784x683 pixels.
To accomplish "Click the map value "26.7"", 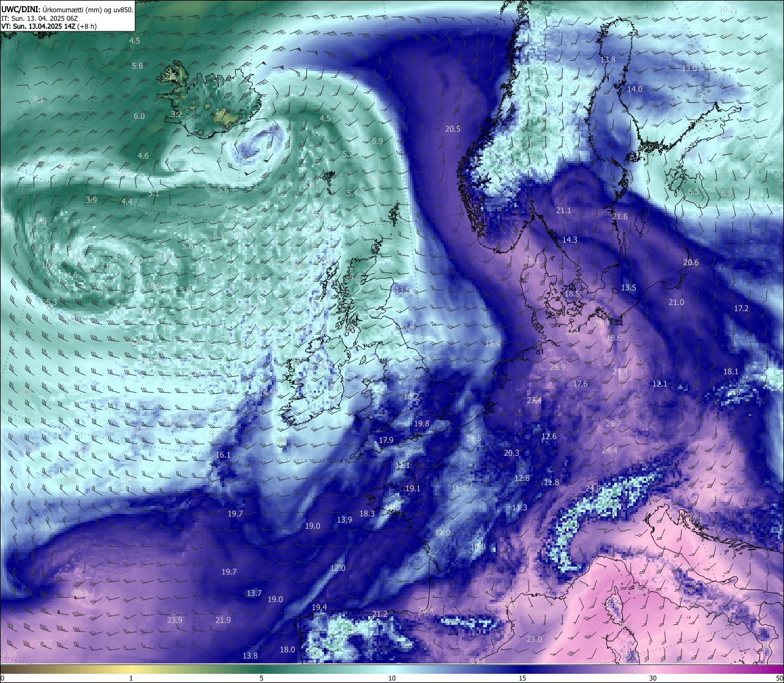I will (x=613, y=423).
